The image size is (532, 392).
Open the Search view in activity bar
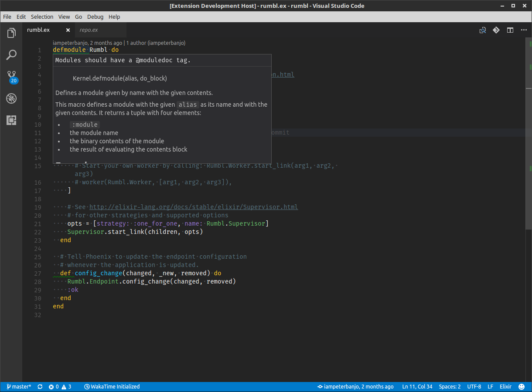(x=11, y=55)
